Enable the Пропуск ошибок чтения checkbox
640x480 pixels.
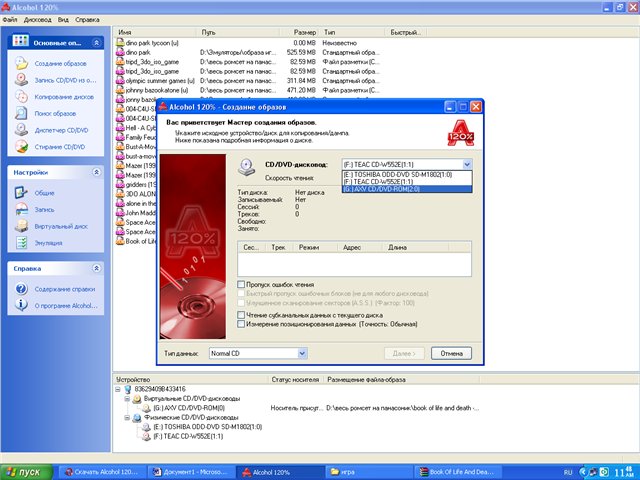pyautogui.click(x=240, y=284)
